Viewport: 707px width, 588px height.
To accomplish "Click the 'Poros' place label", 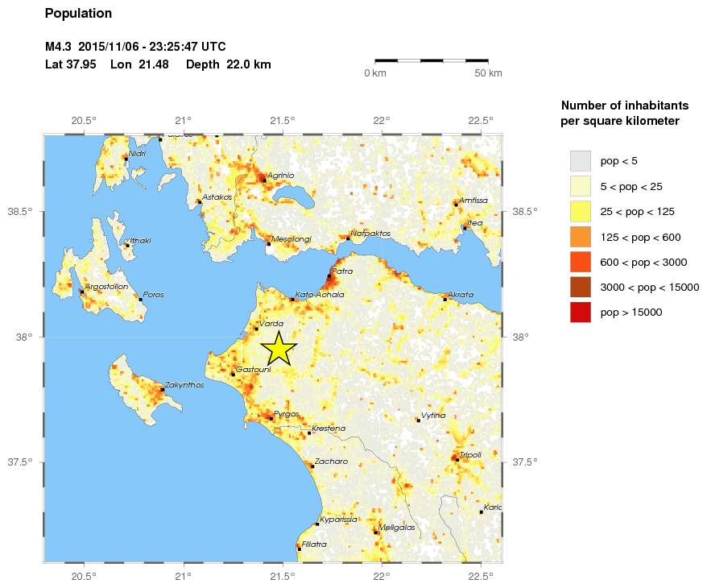I will coord(153,295).
